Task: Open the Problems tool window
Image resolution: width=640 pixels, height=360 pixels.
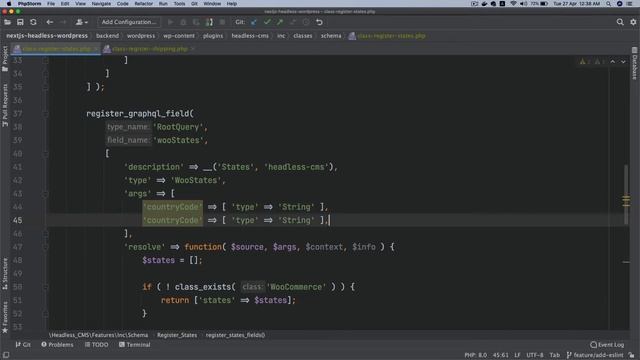Action: [x=57, y=345]
